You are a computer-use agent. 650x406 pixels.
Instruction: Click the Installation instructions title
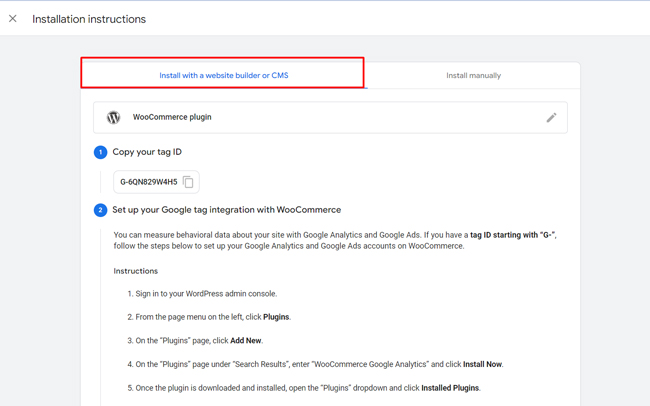[x=89, y=19]
